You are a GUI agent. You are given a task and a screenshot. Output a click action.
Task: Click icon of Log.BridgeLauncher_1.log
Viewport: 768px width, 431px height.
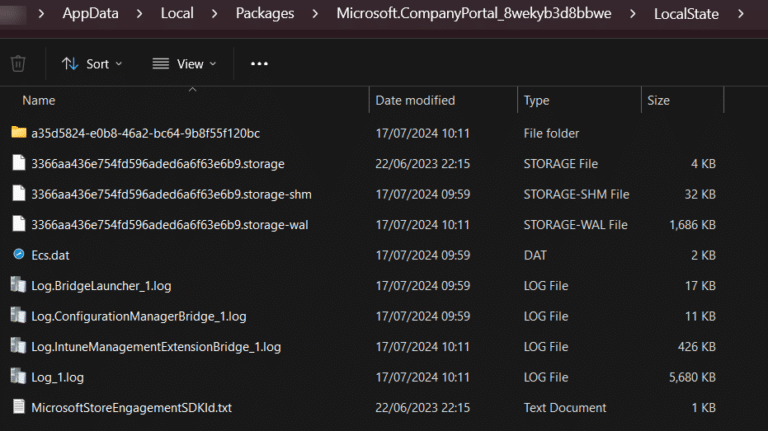[x=19, y=285]
